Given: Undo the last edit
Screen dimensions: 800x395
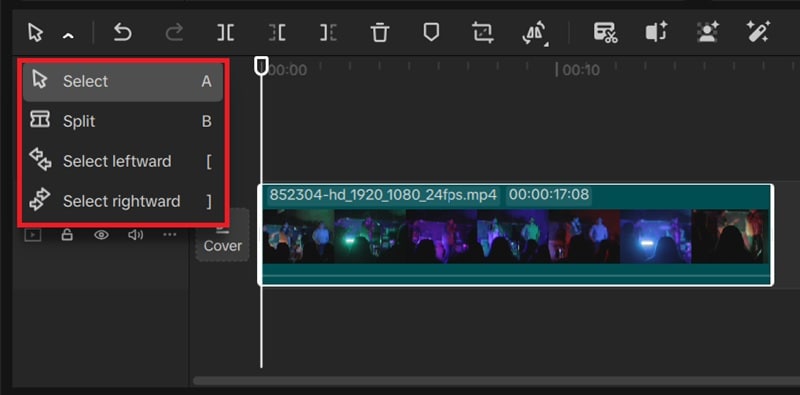Looking at the screenshot, I should point(122,33).
